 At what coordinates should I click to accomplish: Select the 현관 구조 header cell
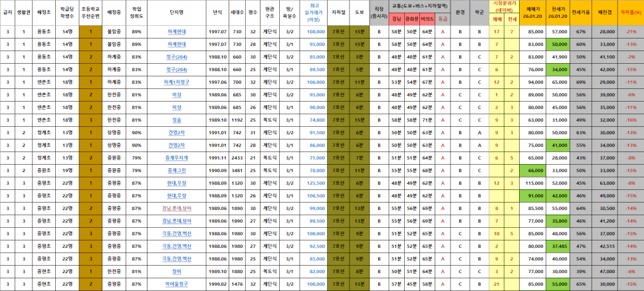tap(269, 13)
